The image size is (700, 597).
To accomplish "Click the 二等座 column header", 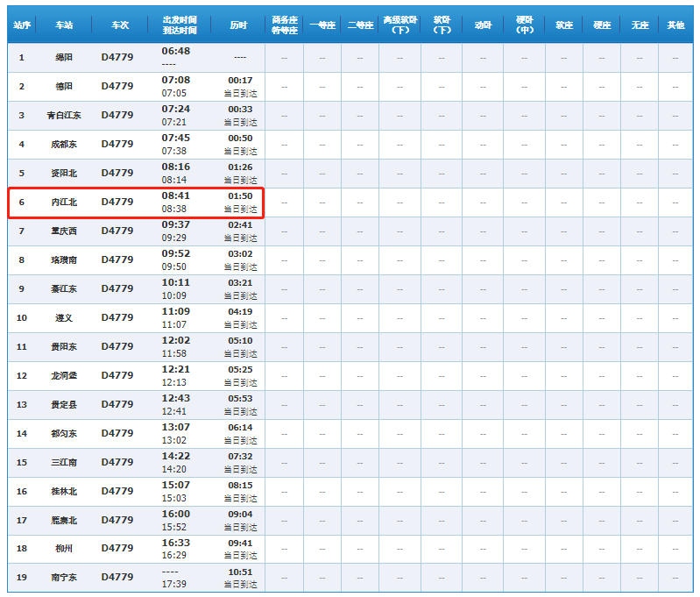I will (x=360, y=25).
